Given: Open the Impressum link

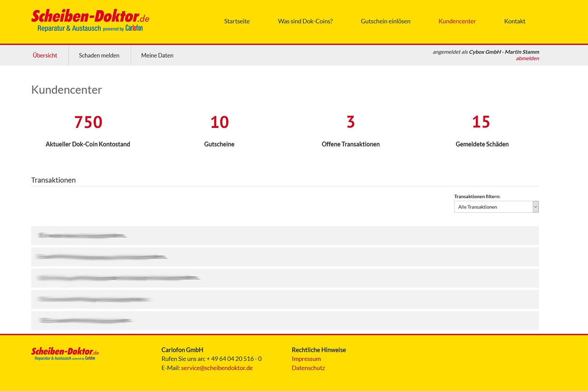Looking at the screenshot, I should click(x=306, y=359).
